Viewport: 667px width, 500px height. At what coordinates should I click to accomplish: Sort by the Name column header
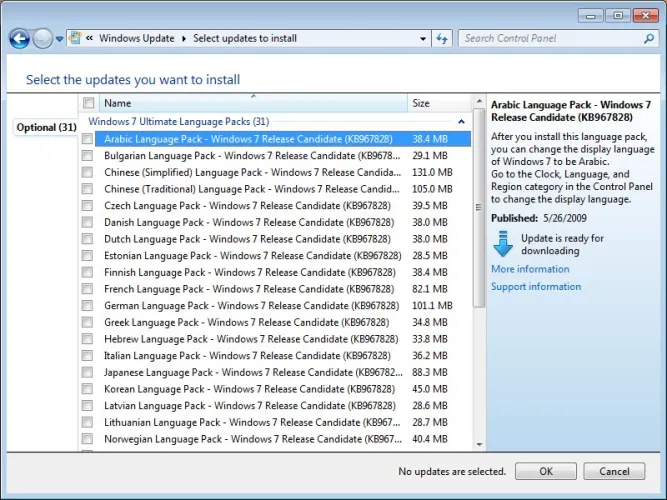[253, 103]
